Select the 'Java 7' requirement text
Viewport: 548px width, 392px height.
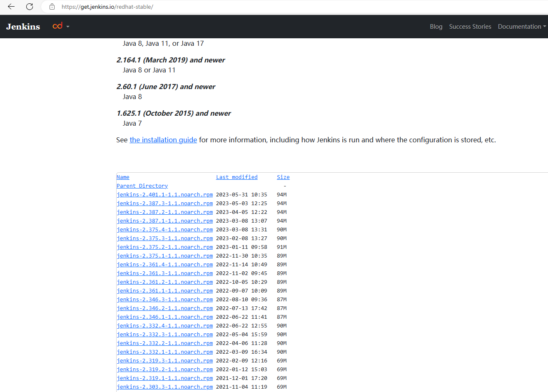[x=132, y=123]
